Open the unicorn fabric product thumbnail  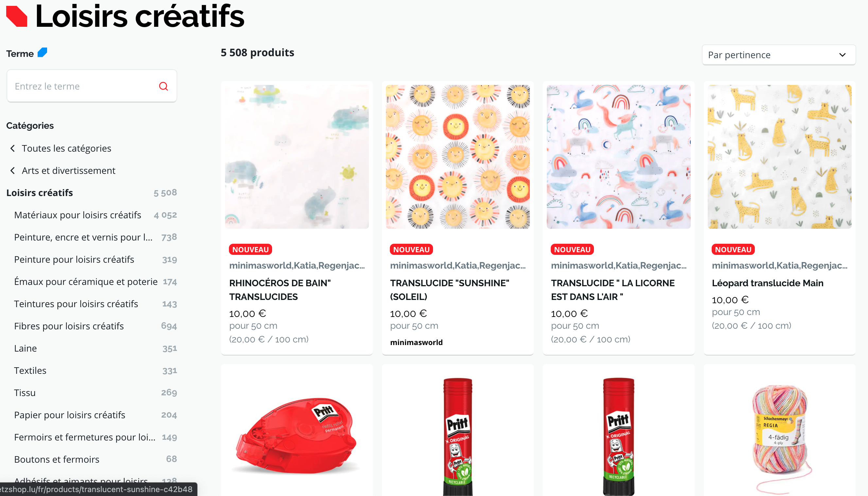coord(618,157)
